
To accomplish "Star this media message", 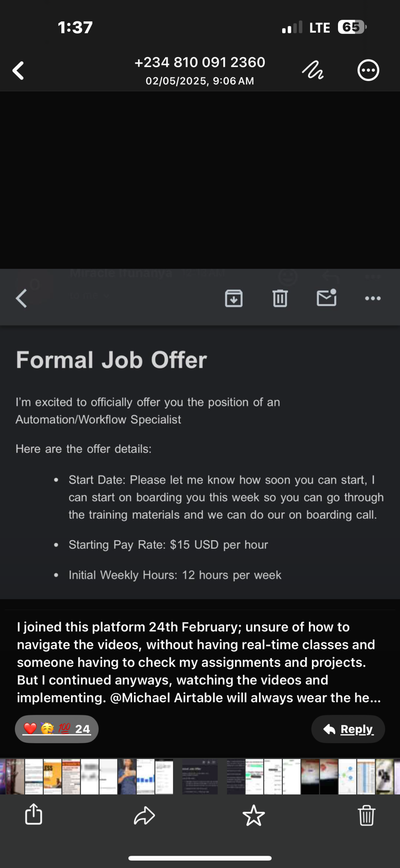I will pos(254,815).
